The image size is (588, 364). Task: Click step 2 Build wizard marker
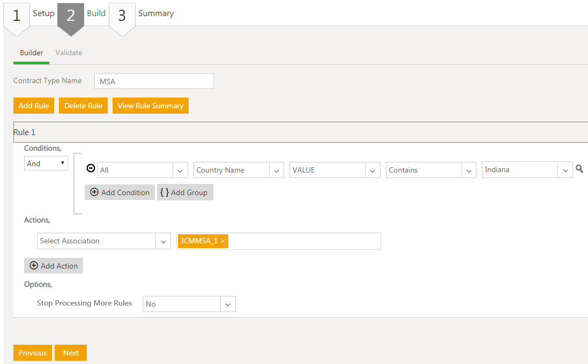(x=71, y=17)
